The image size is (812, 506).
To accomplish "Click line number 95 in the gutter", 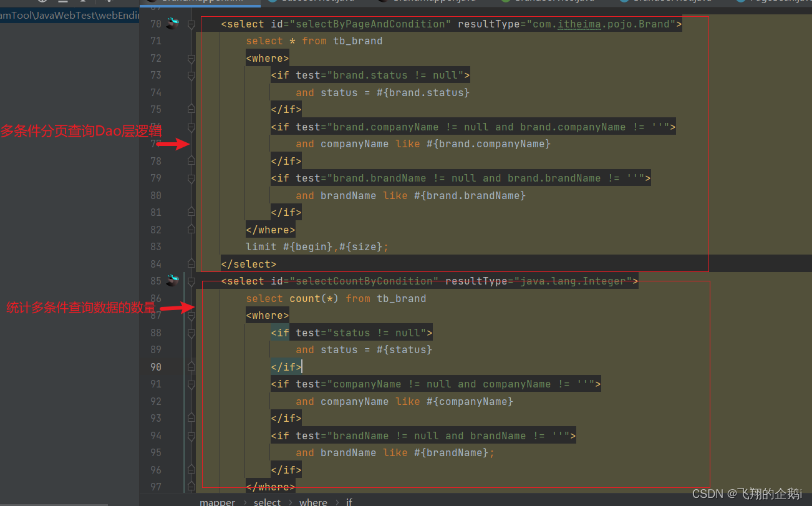I will click(x=155, y=452).
